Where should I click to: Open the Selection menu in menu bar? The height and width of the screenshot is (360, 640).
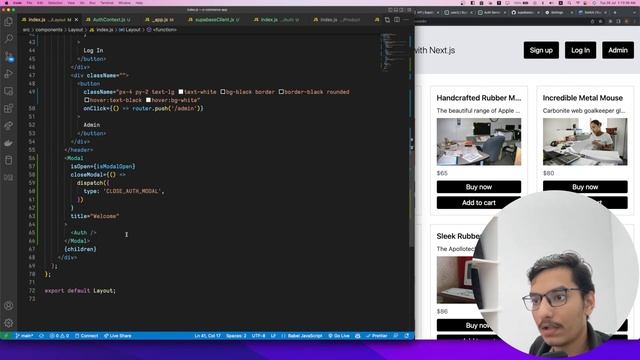tap(56, 2)
